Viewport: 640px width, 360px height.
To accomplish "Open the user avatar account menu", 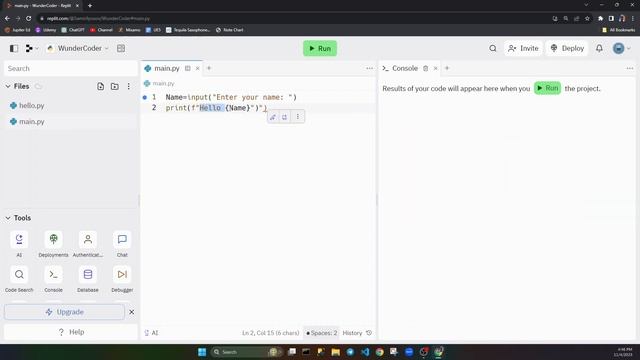I will 622,48.
